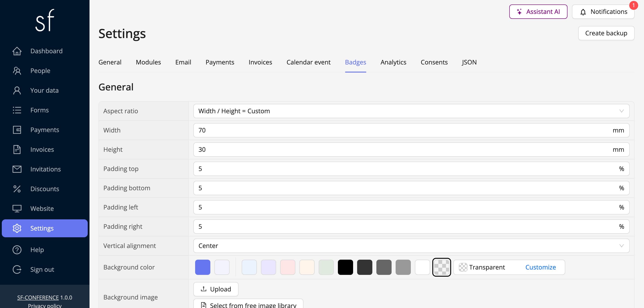Select the Badges tab

[x=356, y=62]
